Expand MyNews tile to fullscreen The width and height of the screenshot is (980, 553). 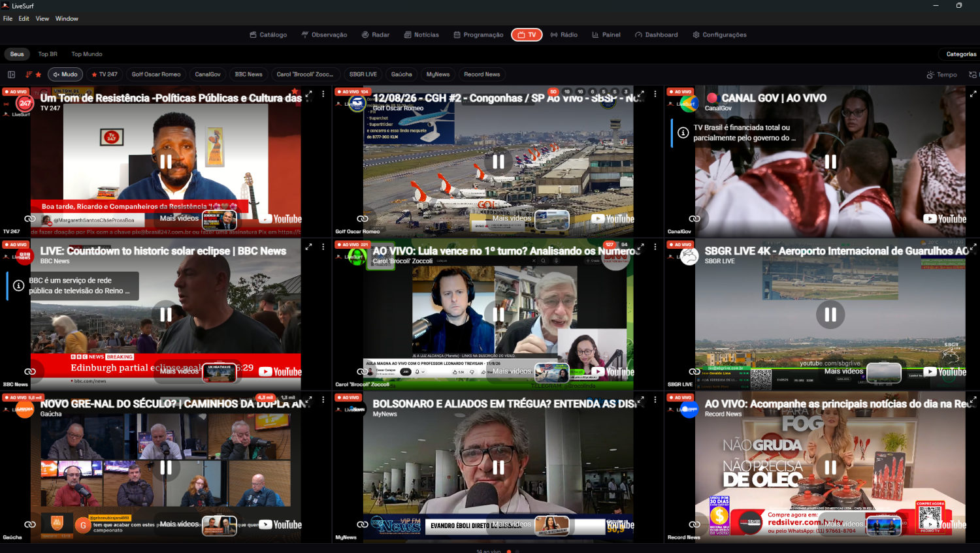click(641, 400)
